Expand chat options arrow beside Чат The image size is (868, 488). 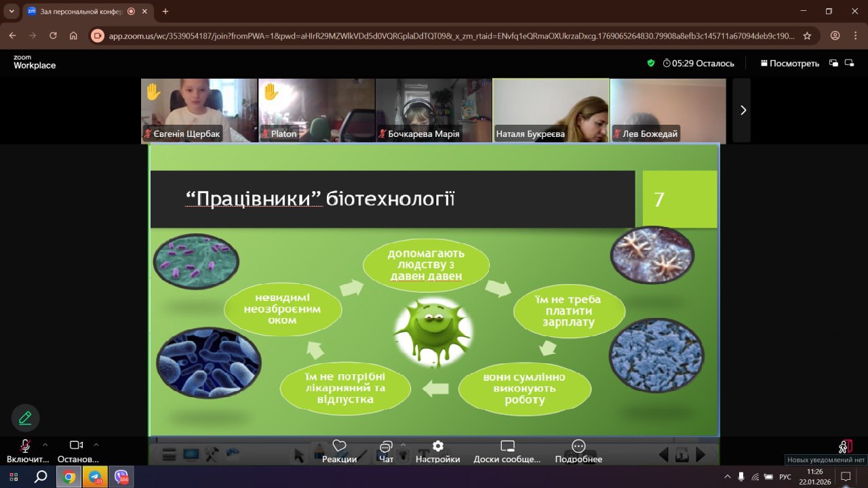(403, 445)
